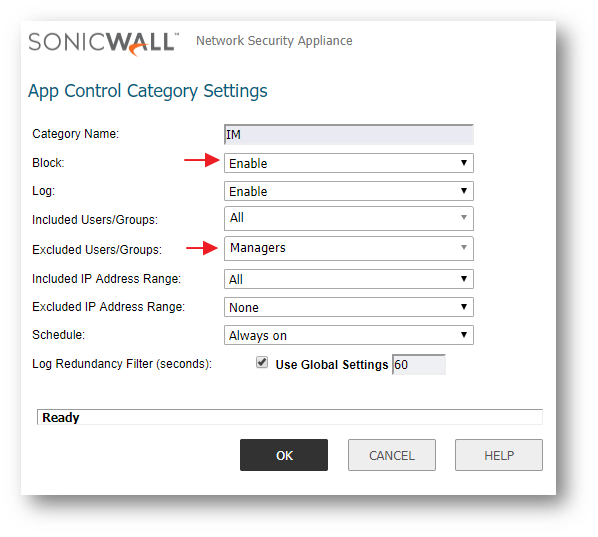Open the Schedule dropdown arrow
598x537 pixels.
tap(463, 335)
